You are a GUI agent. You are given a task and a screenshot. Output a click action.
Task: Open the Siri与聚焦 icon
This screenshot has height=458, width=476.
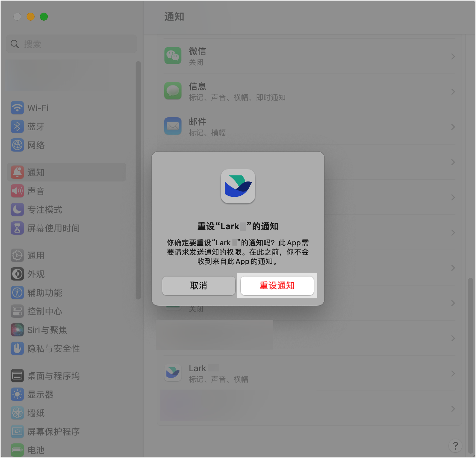pos(17,330)
